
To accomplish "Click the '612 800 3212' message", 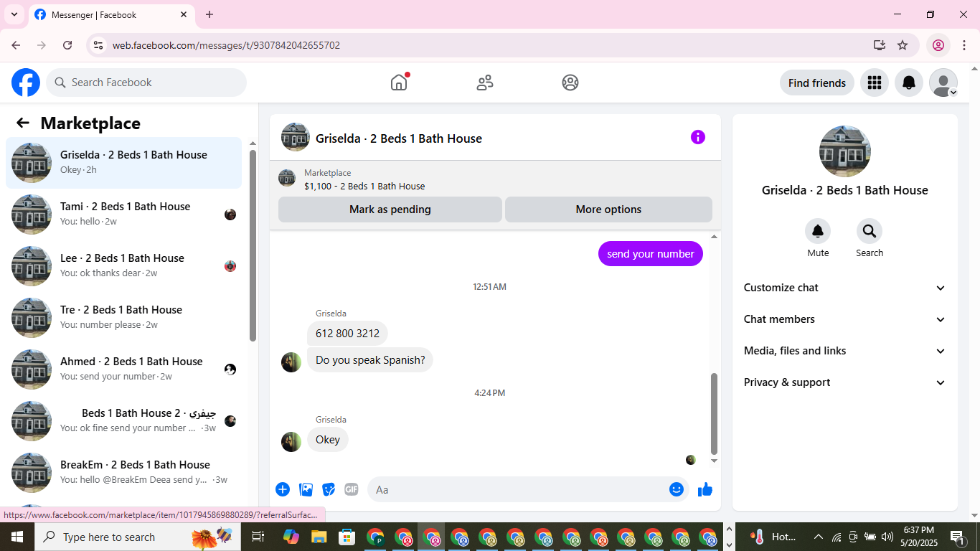I will (347, 333).
